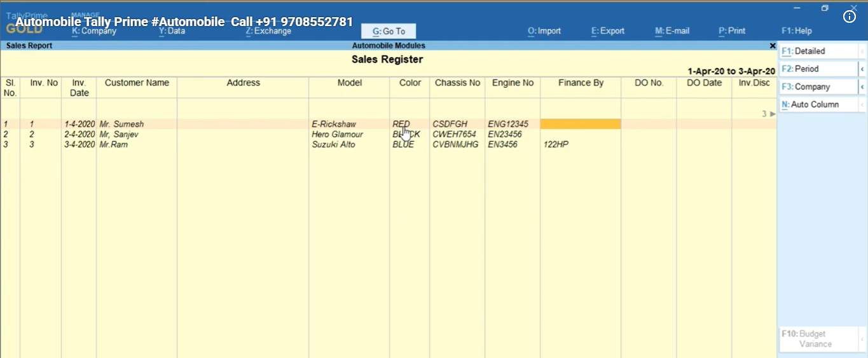
Task: Click the Sales Register title
Action: [x=387, y=59]
